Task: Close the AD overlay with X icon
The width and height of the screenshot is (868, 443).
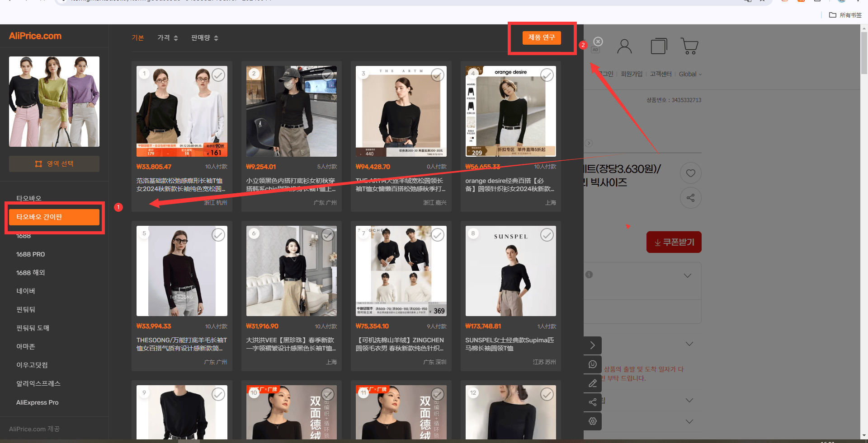Action: coord(598,41)
